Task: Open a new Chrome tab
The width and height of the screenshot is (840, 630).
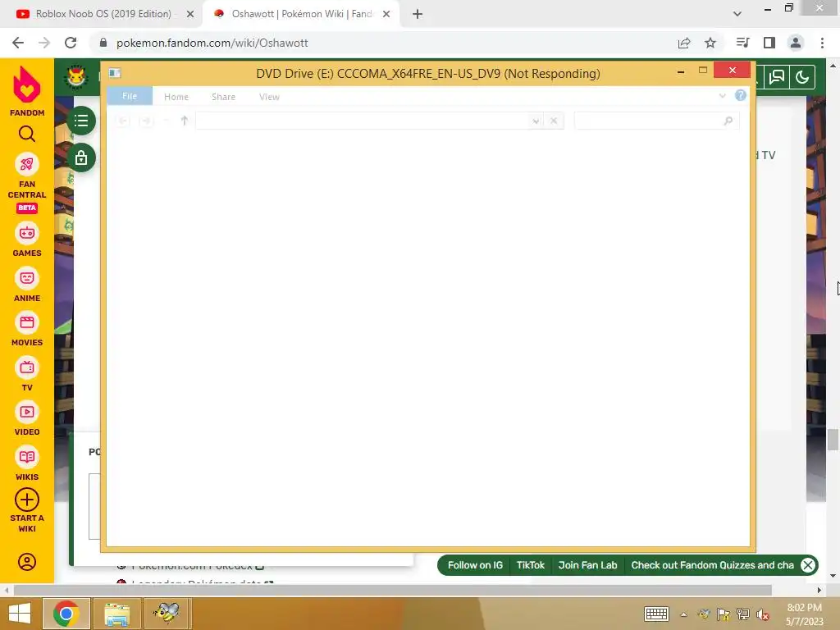Action: [x=418, y=15]
